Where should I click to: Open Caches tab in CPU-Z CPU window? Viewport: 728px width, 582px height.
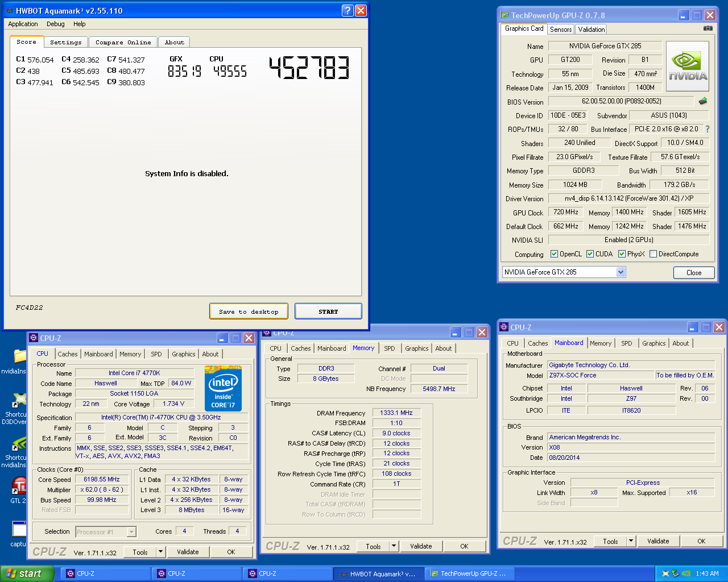(68, 354)
